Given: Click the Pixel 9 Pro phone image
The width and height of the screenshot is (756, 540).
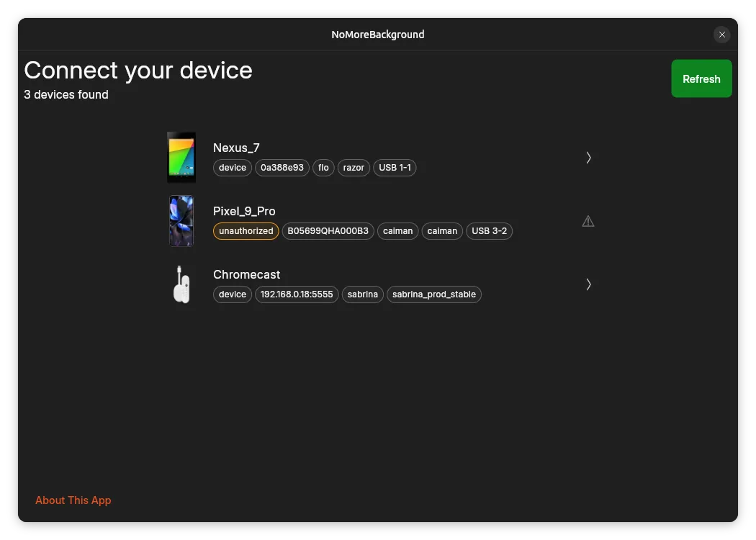Looking at the screenshot, I should coord(181,220).
